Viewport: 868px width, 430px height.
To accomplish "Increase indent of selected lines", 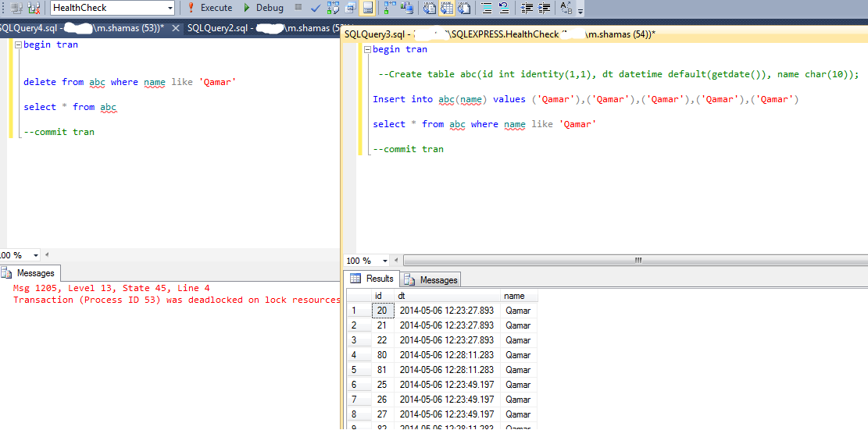I will coord(545,8).
